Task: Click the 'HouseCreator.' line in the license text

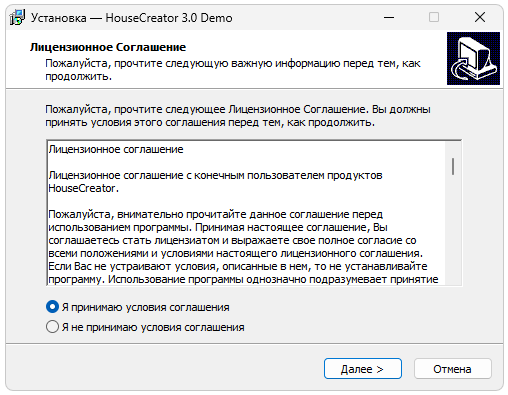Action: [x=84, y=188]
